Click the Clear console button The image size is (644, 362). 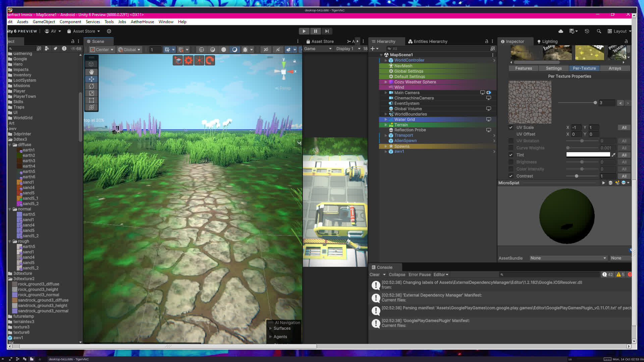tap(374, 275)
